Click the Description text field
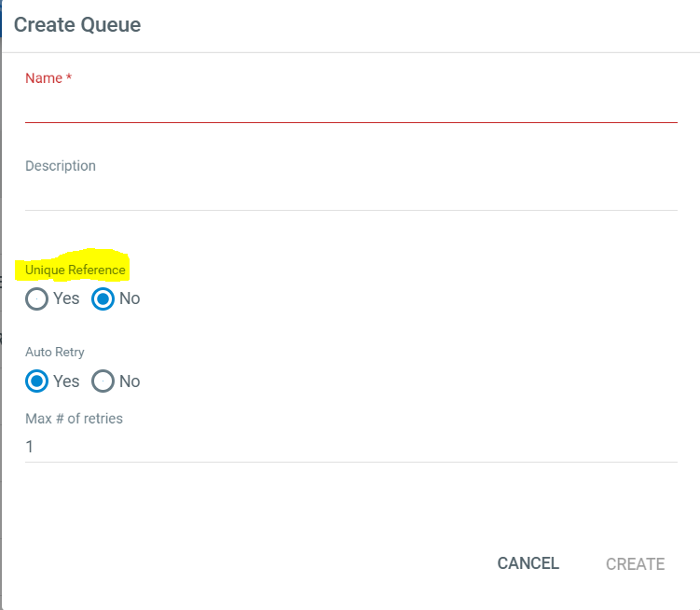 pos(350,194)
